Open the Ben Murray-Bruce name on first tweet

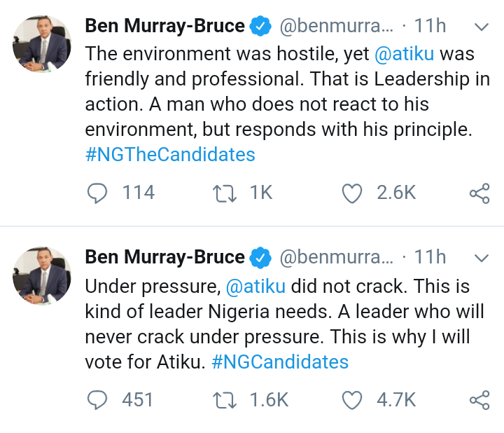pyautogui.click(x=164, y=27)
